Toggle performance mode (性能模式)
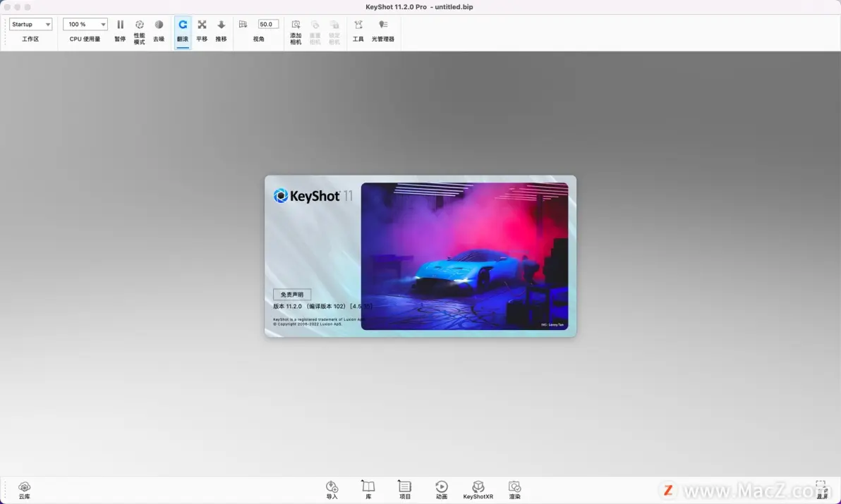The image size is (841, 504). pos(140,25)
